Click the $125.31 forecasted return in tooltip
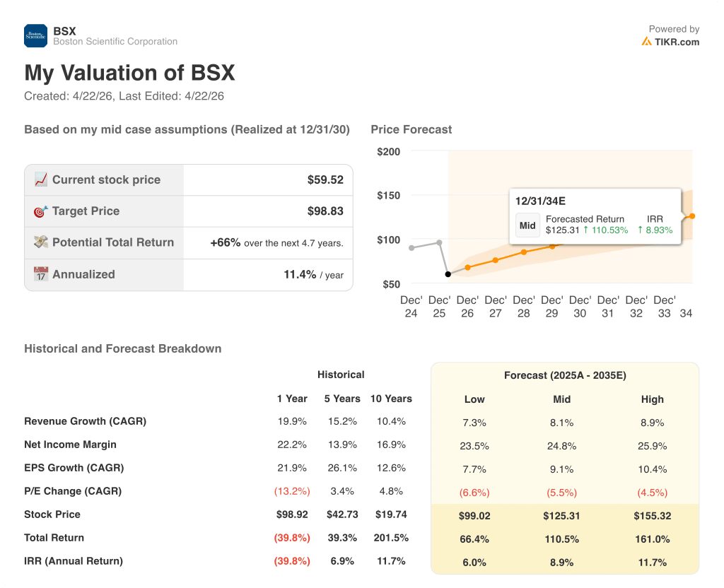This screenshot has height=588, width=724. tap(562, 230)
